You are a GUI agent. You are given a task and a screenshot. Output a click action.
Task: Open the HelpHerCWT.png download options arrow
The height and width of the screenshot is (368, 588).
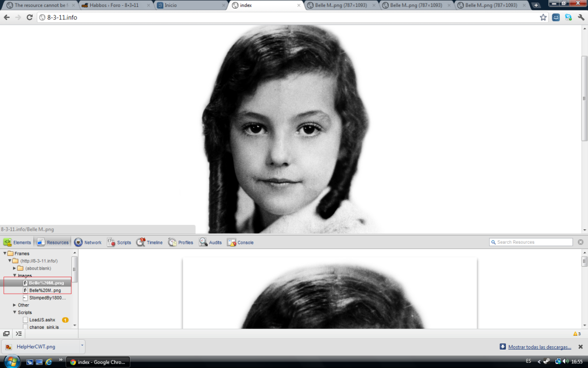(82, 346)
